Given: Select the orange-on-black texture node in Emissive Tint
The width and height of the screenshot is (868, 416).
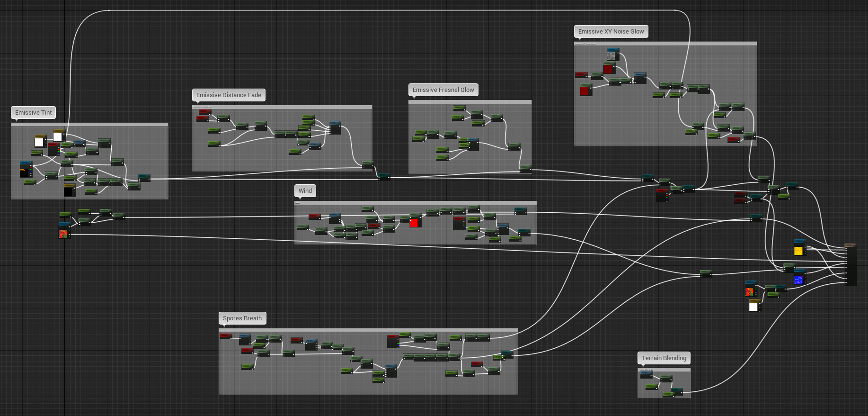Looking at the screenshot, I should click(x=25, y=171).
